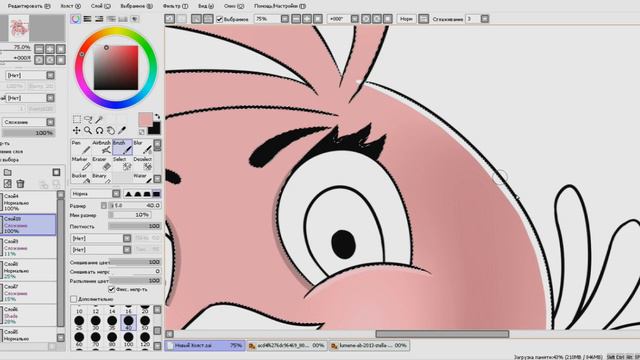Open the Холст menu
This screenshot has height=360, width=640.
point(70,6)
